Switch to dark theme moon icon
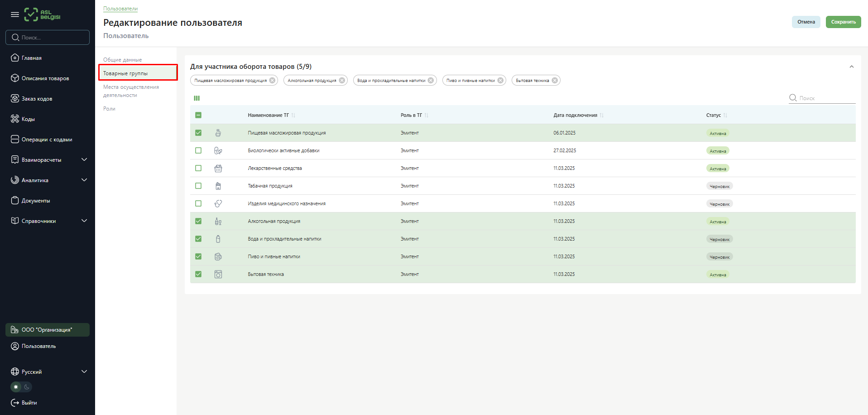 pos(27,387)
